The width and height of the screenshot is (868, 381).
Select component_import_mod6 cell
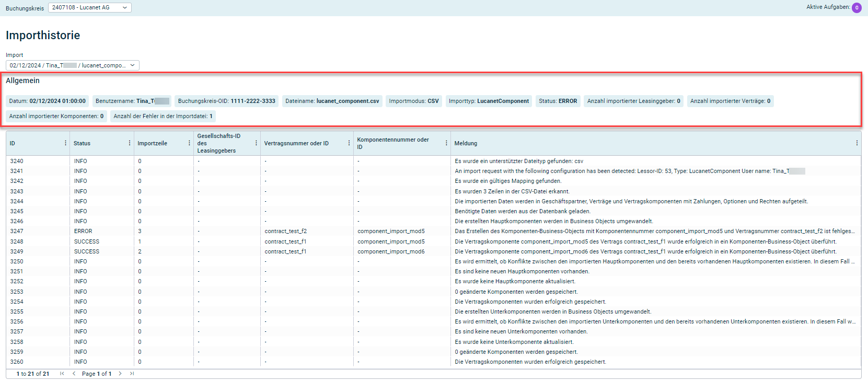(x=391, y=251)
